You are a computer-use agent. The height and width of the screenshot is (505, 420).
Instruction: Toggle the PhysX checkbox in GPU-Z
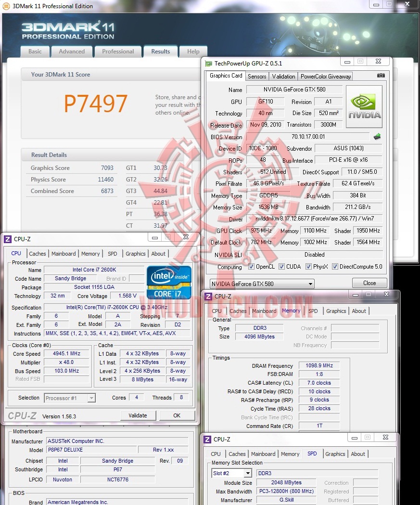(x=308, y=266)
